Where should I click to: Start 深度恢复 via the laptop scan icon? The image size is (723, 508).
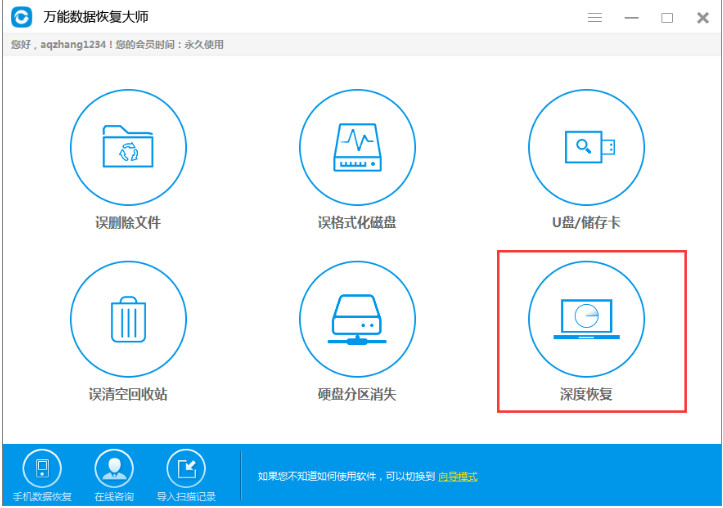[x=586, y=320]
